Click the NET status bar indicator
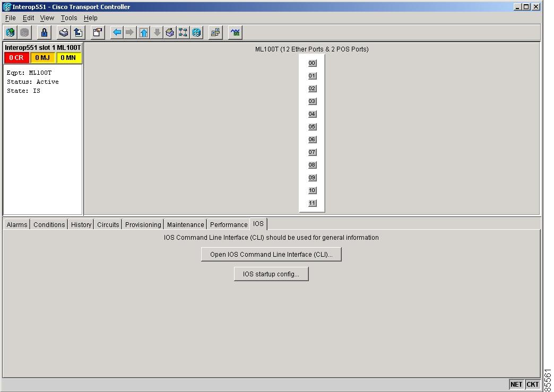 pos(516,384)
